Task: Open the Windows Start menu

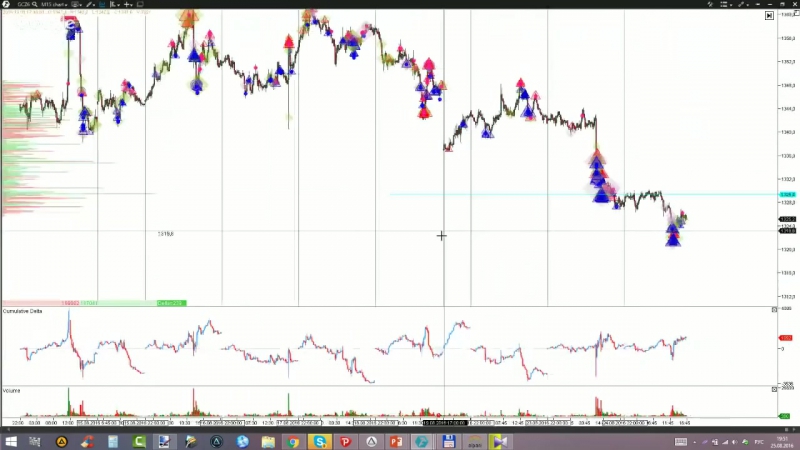Action: coord(10,441)
